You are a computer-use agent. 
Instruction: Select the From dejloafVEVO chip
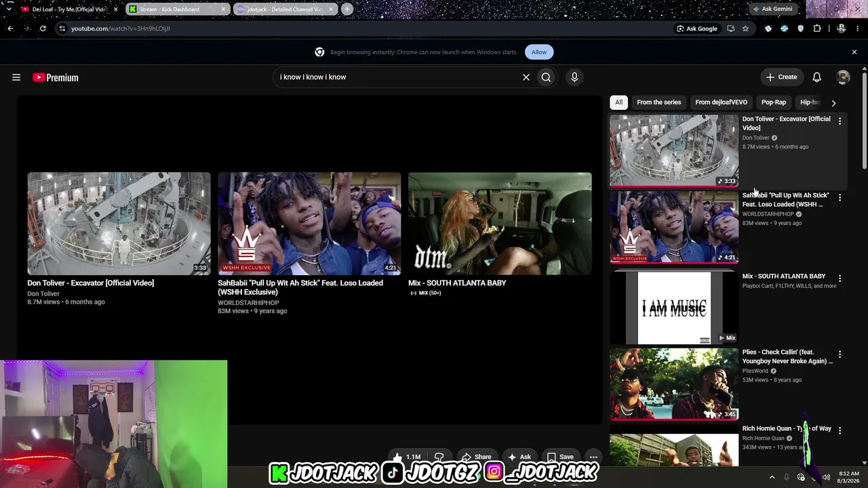pyautogui.click(x=721, y=102)
